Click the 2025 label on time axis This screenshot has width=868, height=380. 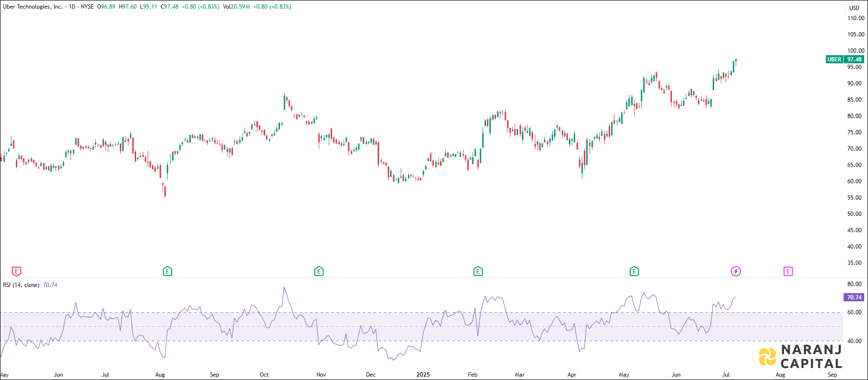(423, 375)
